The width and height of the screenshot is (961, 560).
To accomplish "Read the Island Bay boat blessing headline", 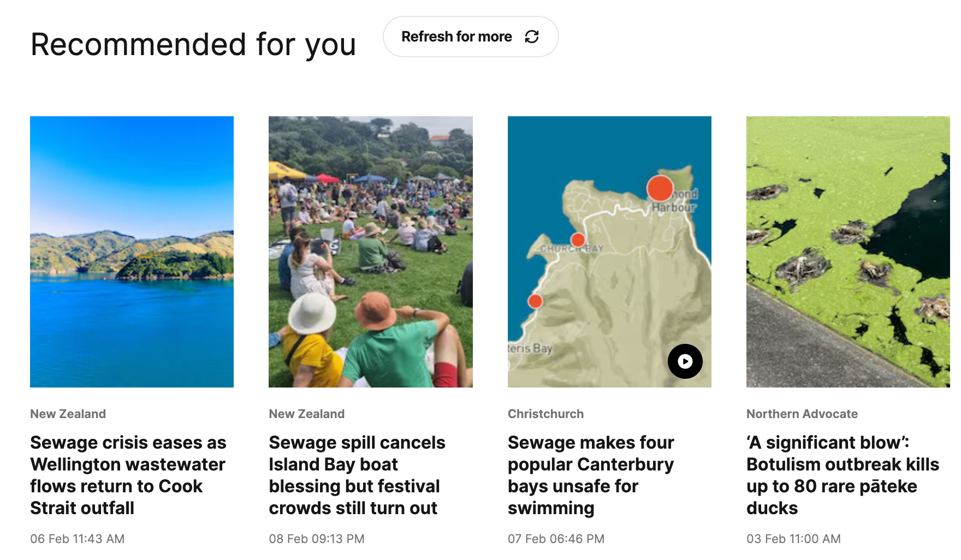I will click(357, 475).
